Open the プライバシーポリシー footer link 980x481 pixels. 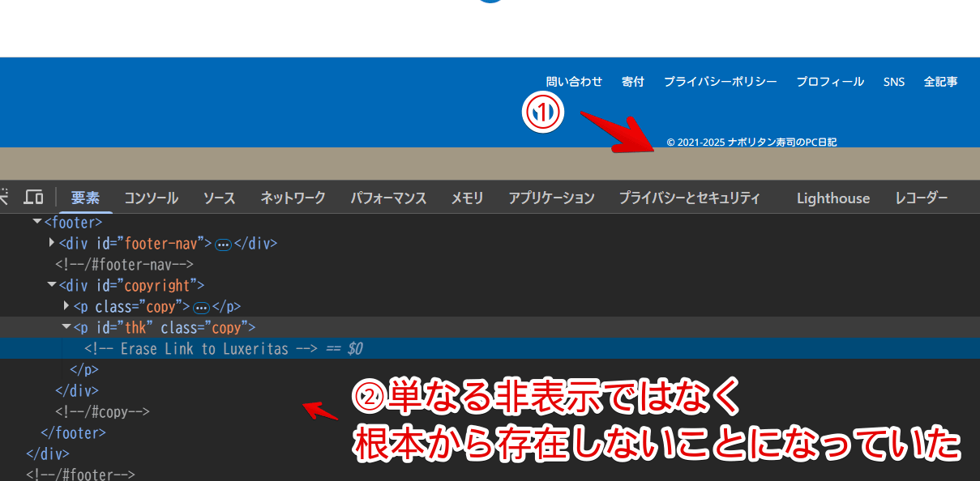click(x=721, y=82)
